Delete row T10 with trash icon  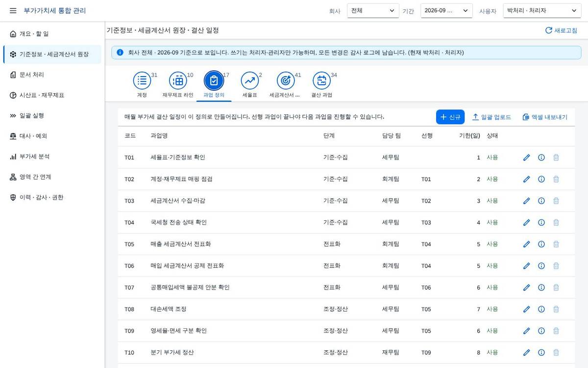click(x=556, y=352)
